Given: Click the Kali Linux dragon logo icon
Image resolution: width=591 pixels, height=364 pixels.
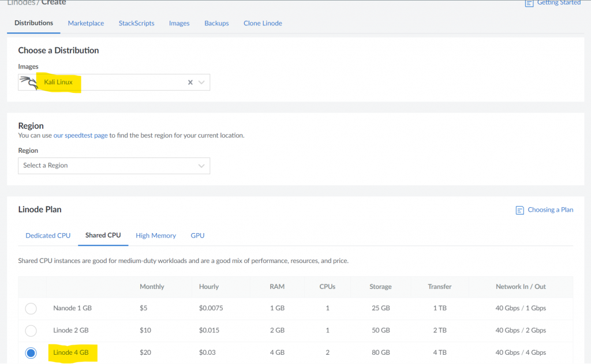Looking at the screenshot, I should pyautogui.click(x=29, y=82).
